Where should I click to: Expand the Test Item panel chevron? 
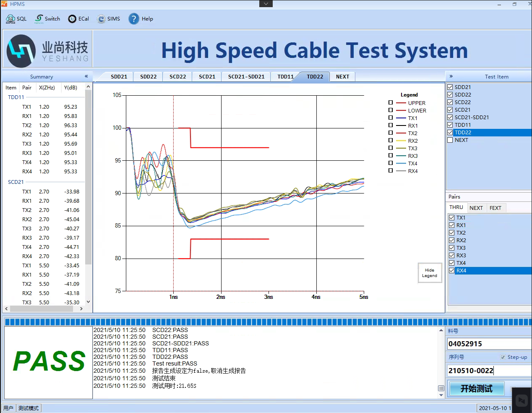pyautogui.click(x=451, y=76)
